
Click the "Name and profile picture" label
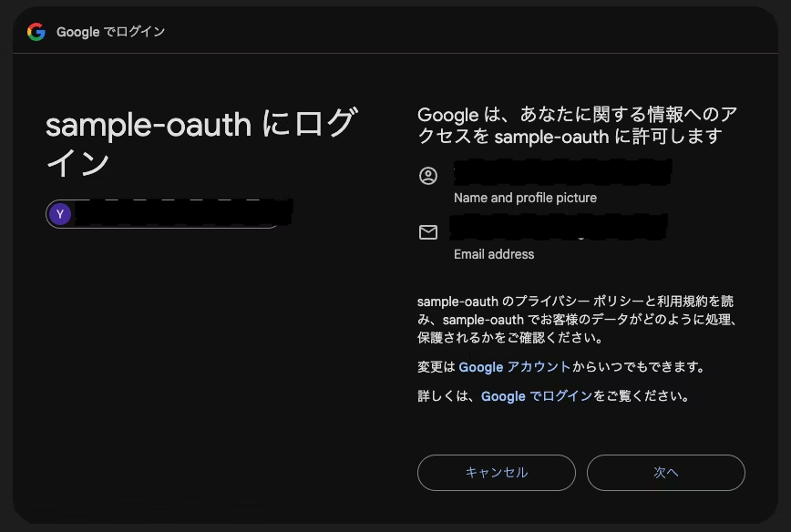(524, 198)
